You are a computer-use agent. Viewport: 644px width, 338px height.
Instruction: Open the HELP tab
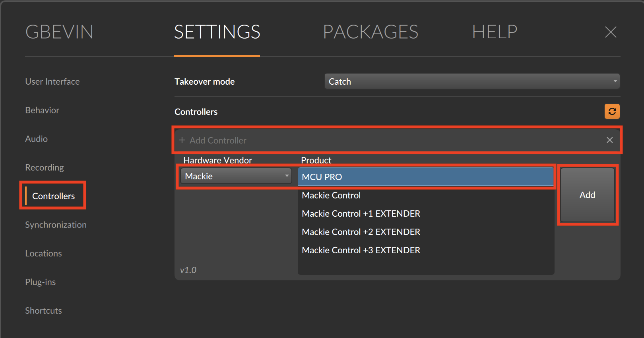495,32
